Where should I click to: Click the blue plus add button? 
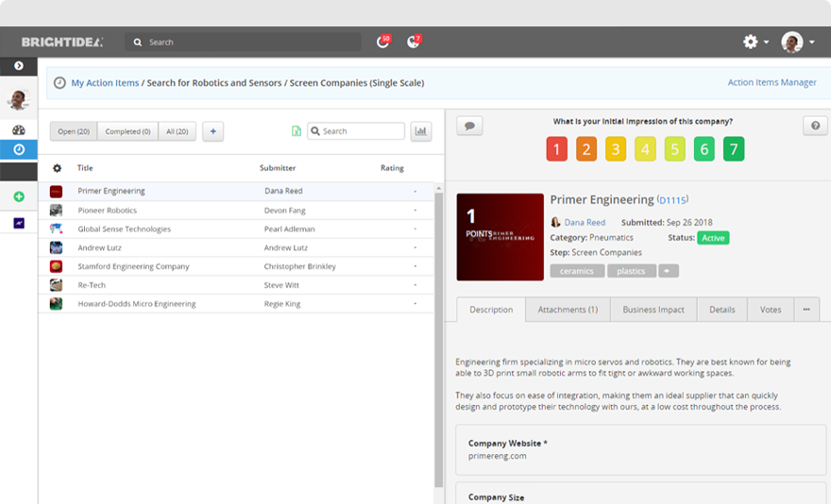(x=213, y=131)
